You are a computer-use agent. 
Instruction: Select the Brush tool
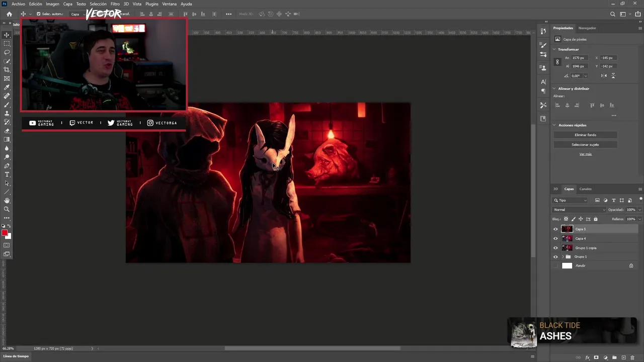[7, 105]
